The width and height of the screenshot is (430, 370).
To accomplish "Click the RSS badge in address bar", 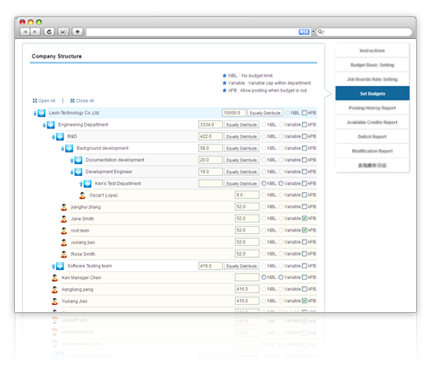I will 304,32.
